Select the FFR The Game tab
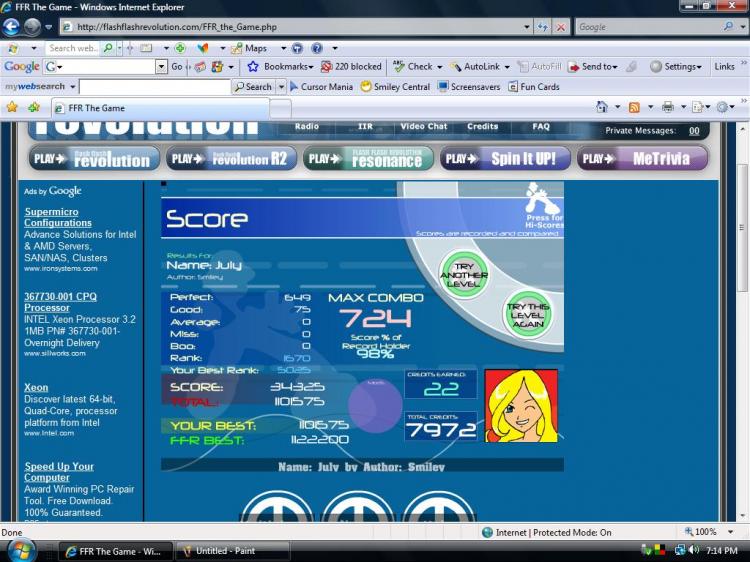This screenshot has width=750, height=562. click(160, 108)
